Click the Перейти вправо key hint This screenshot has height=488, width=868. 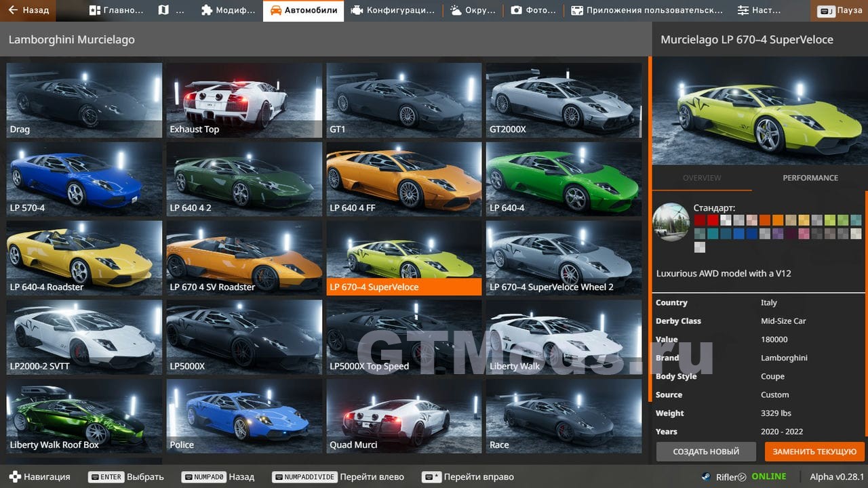pos(468,476)
